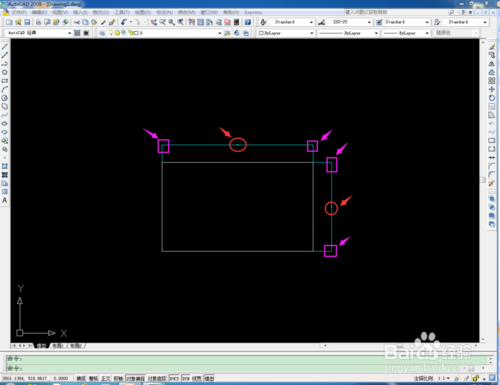Open the 文件(F) menu

19,12
